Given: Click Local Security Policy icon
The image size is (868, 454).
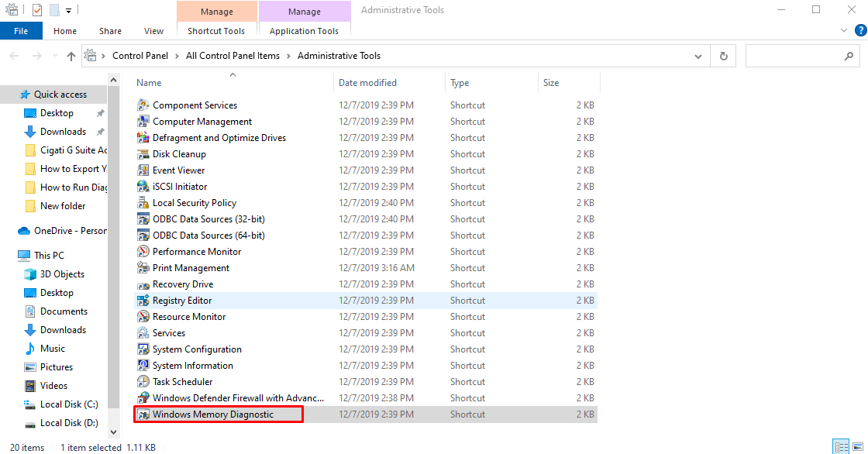Looking at the screenshot, I should point(143,203).
